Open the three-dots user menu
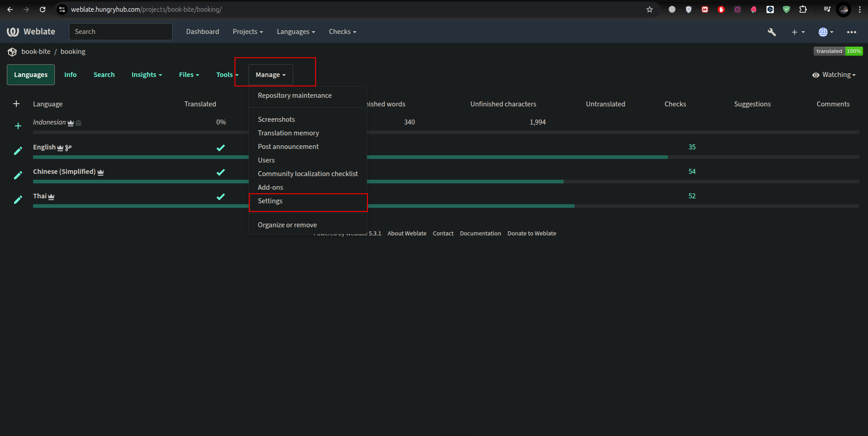868x436 pixels. click(x=851, y=32)
